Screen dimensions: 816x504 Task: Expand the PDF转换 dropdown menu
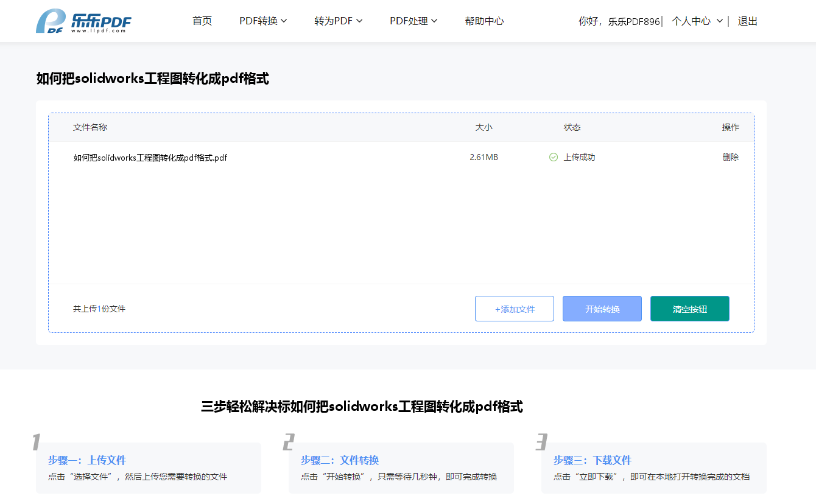[x=263, y=21]
